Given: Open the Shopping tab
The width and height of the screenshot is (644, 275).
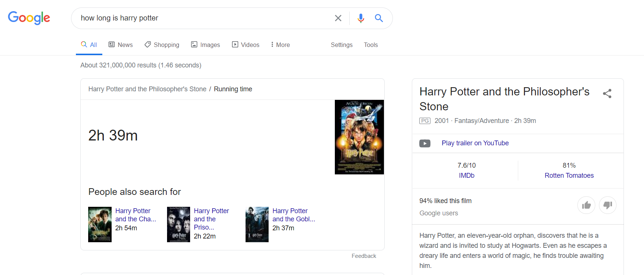Looking at the screenshot, I should pos(162,45).
